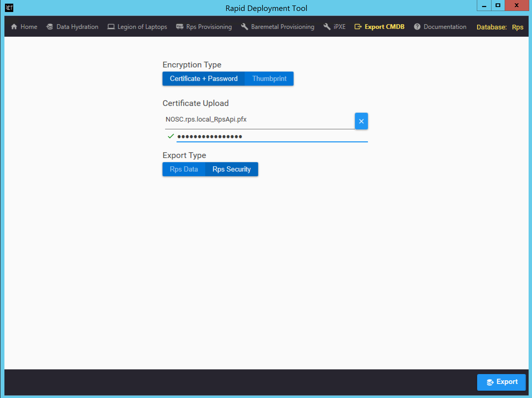Click the Legion of Laptops icon
The image size is (532, 398).
(x=111, y=26)
